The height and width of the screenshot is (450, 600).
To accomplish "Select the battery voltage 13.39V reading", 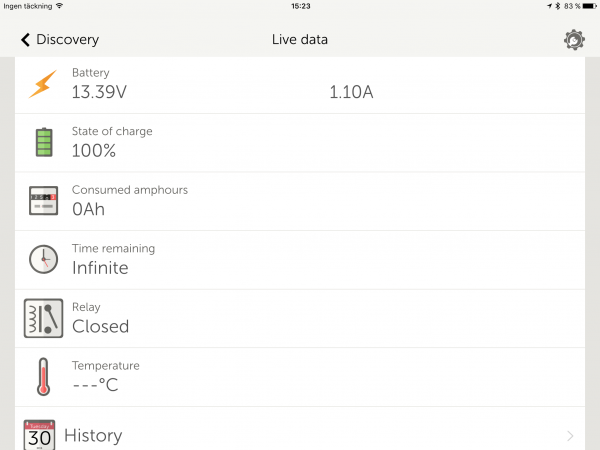I will point(99,93).
